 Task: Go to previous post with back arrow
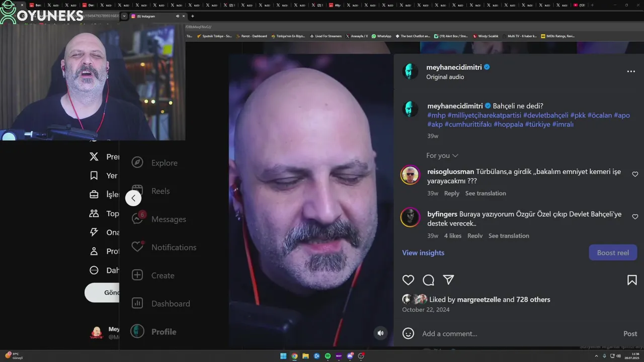point(133,198)
